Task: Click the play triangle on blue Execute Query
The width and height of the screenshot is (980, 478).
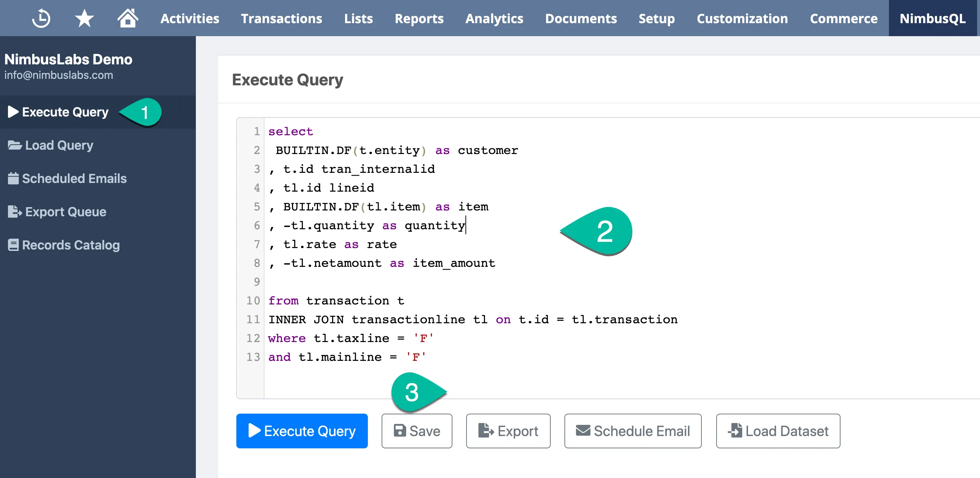Action: coord(254,430)
